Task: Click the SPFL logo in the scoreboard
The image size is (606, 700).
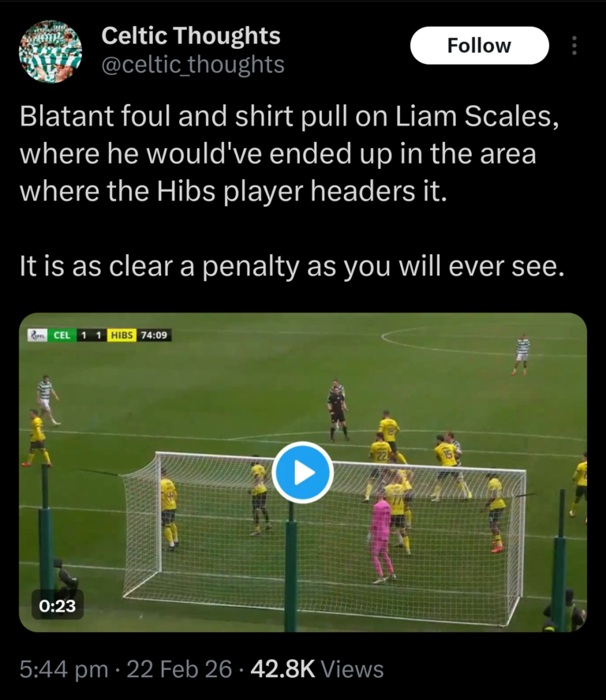Action: 37,335
